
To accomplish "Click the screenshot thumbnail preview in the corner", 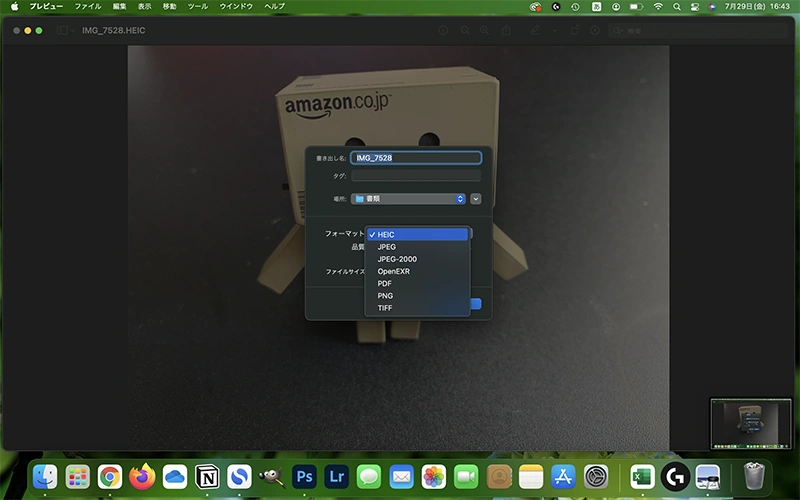I will [751, 424].
